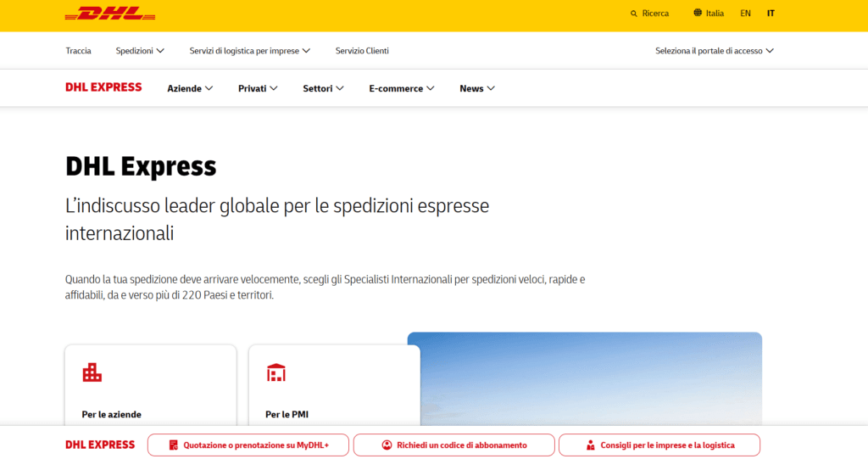Click the advisor icon in the Consigli button
Viewport: 868px width, 459px height.
tap(591, 445)
